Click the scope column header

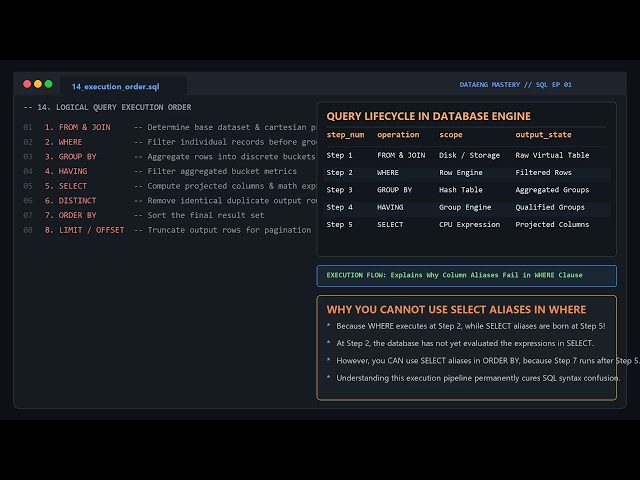pyautogui.click(x=451, y=135)
